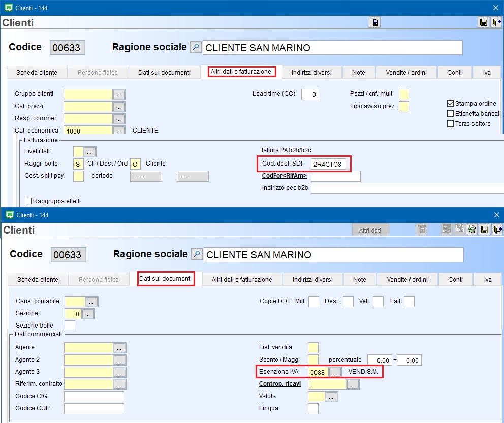Click the Lead time (GG) field
The width and height of the screenshot is (504, 423).
[x=310, y=94]
